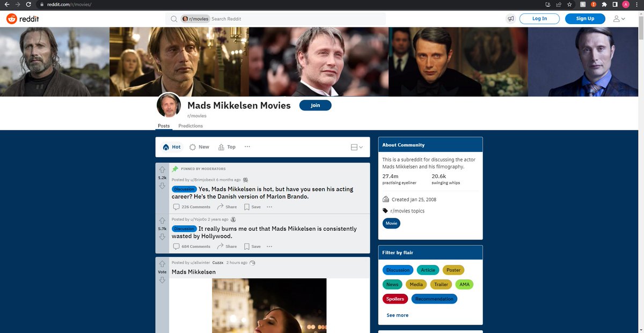Open 684 Comments on Hollywood post
The image size is (644, 333).
[192, 246]
